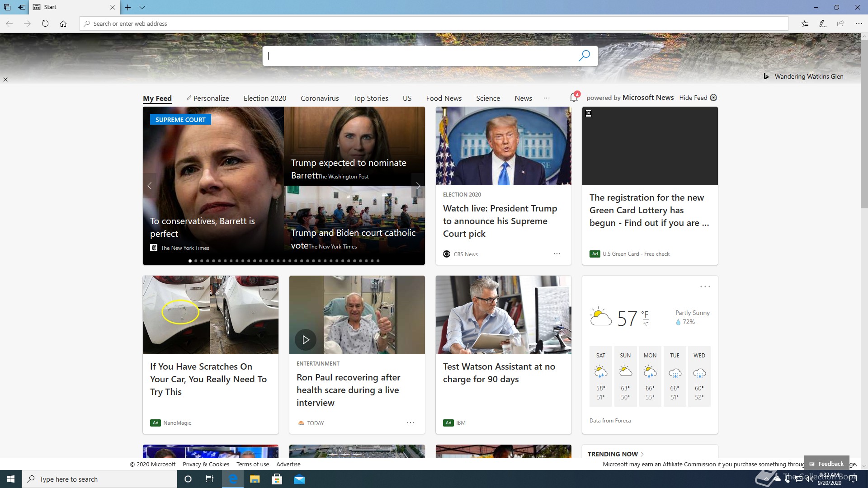Open the car scratches NanoMagic ad
This screenshot has height=488, width=868.
tap(210, 355)
